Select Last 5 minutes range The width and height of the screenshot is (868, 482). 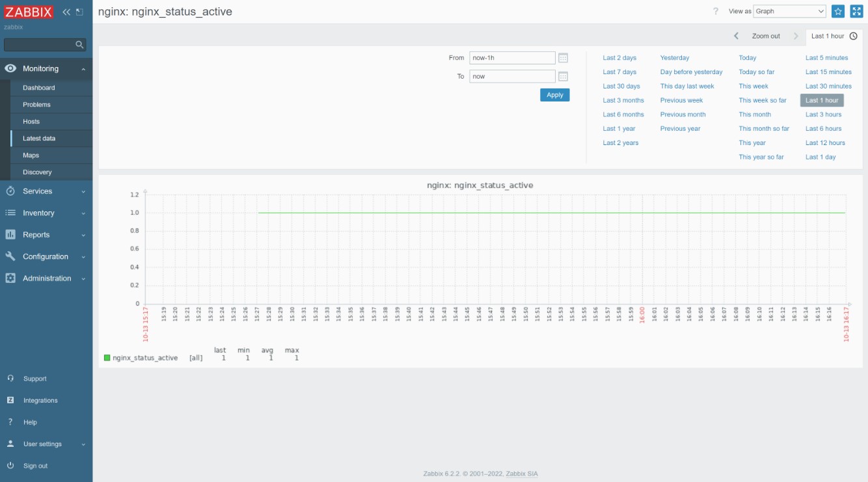[827, 58]
